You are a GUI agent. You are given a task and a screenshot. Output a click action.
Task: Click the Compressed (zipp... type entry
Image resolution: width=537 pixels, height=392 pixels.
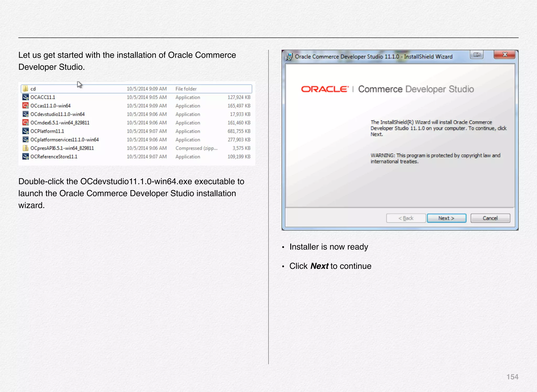(x=196, y=148)
